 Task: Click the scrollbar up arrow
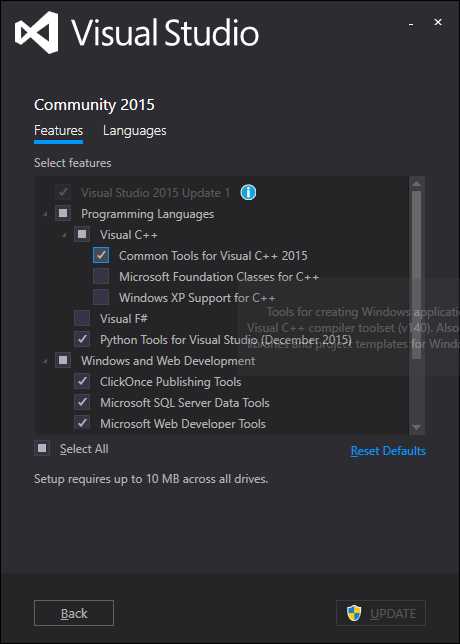tap(416, 184)
